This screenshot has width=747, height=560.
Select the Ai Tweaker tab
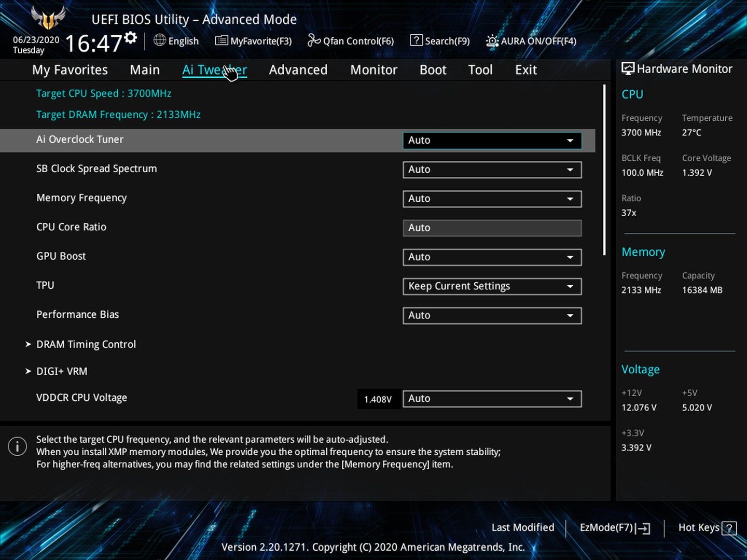[214, 70]
